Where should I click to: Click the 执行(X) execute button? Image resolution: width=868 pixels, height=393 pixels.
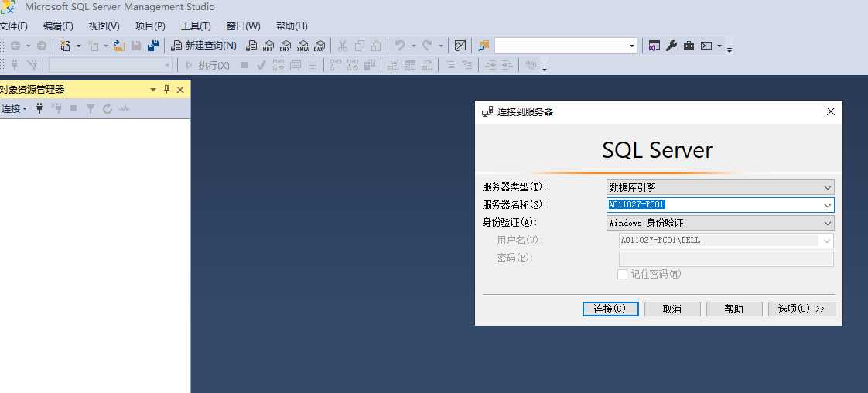click(x=207, y=65)
